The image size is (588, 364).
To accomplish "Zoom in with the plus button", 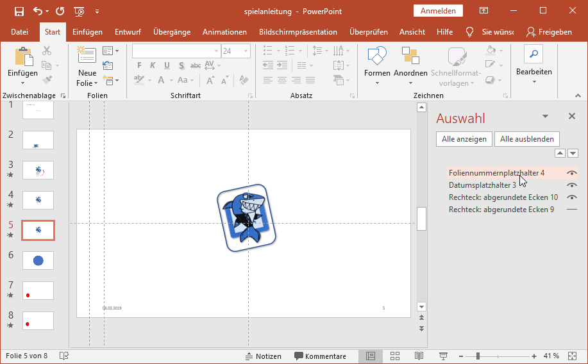I will (534, 356).
